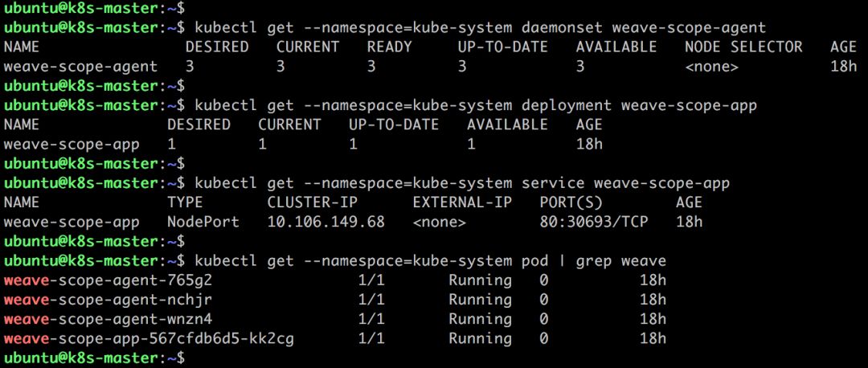The height and width of the screenshot is (368, 868).
Task: Click the port value 80:30693/TCP
Action: click(594, 222)
